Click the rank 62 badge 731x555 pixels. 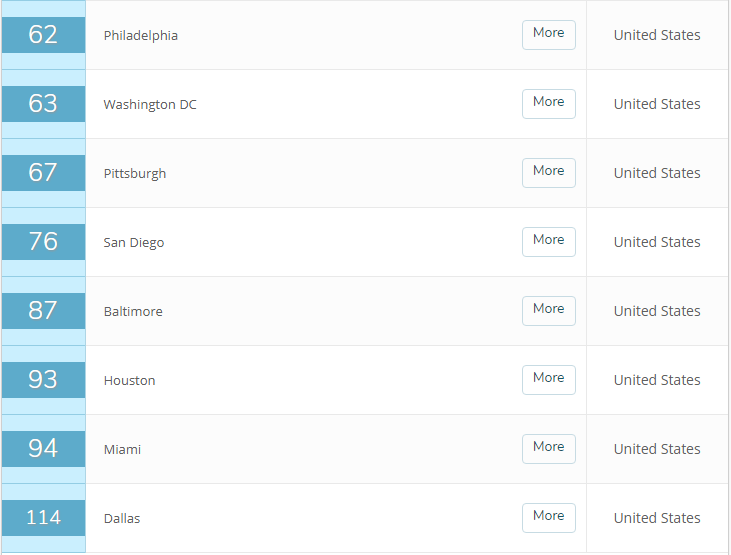(43, 35)
